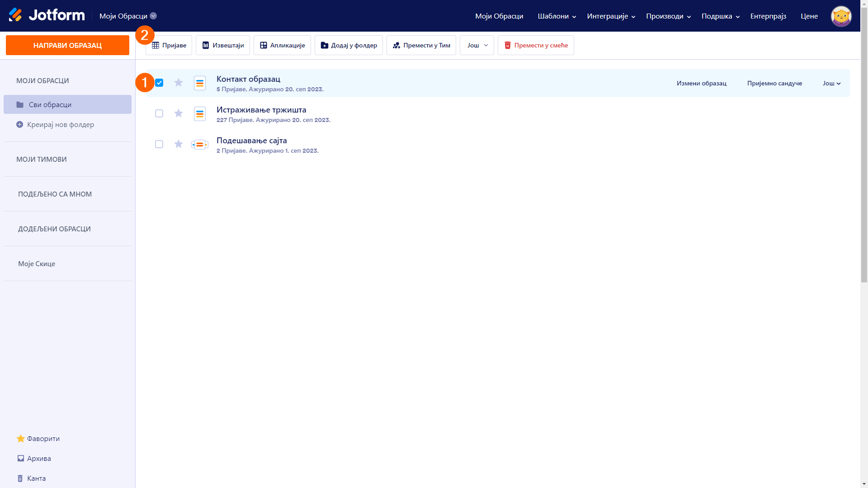Click the НАПРАВИ ОБРАЗАЦ button
The image size is (868, 488).
tap(67, 45)
